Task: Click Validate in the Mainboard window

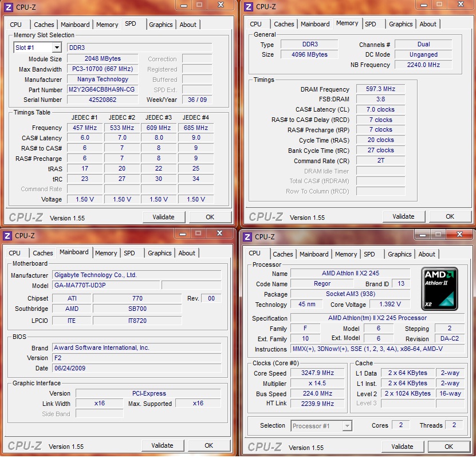Action: [x=163, y=445]
